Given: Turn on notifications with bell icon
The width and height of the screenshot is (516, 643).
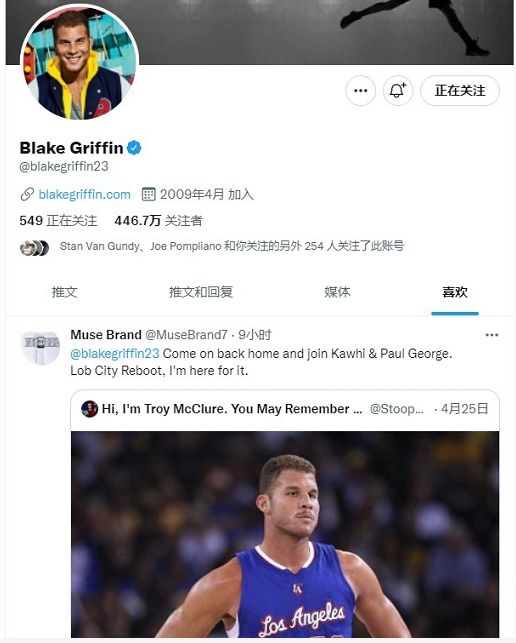Looking at the screenshot, I should (397, 91).
